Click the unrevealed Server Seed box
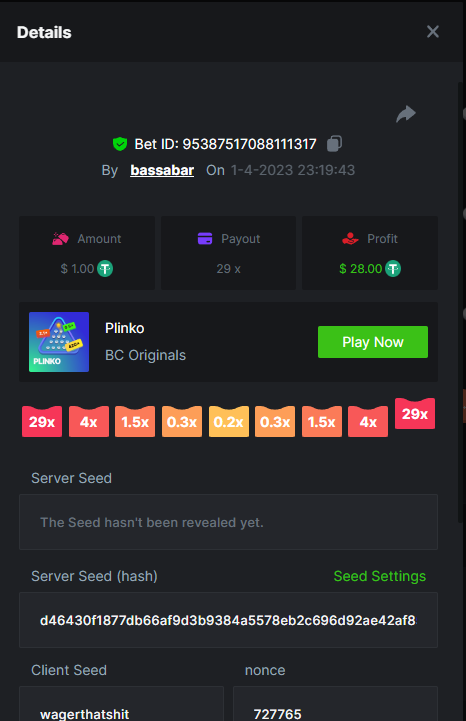Viewport: 466px width, 721px height. [228, 522]
